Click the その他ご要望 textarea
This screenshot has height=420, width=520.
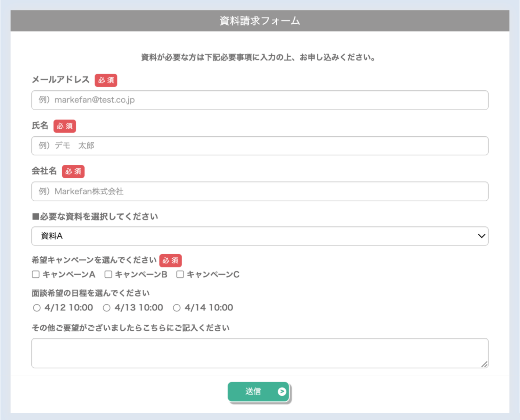point(260,353)
